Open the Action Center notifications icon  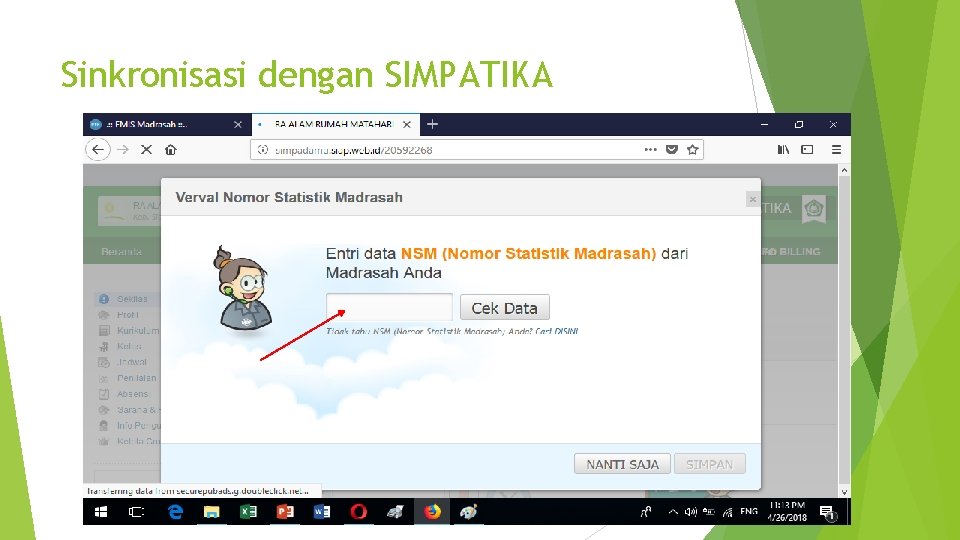828,513
